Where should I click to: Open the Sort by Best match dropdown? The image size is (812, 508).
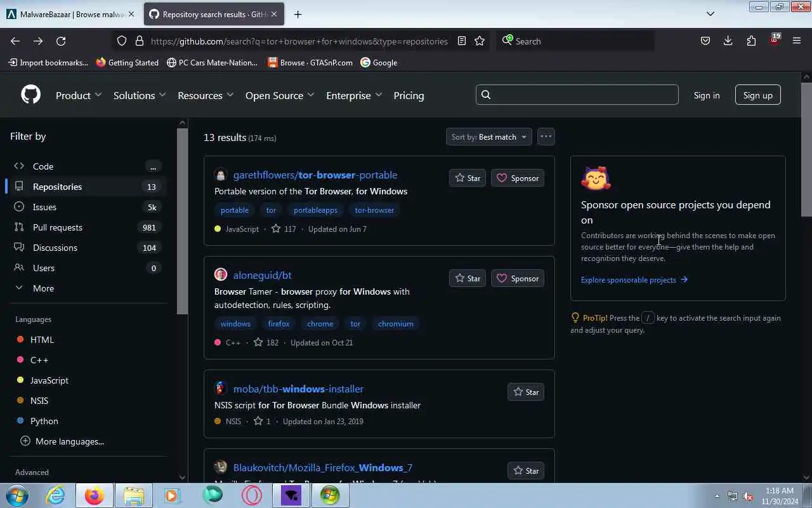pos(488,137)
